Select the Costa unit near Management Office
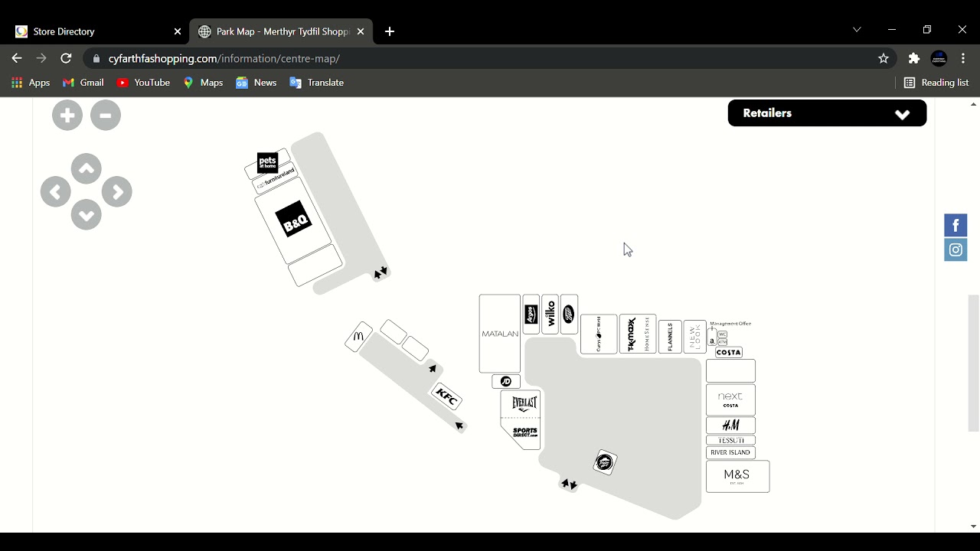The width and height of the screenshot is (980, 551). 729,353
